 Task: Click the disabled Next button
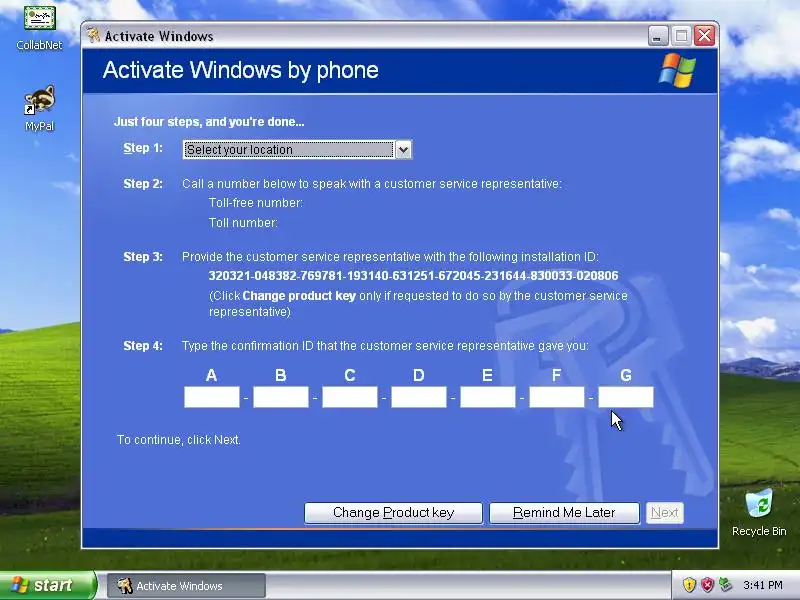coord(665,513)
